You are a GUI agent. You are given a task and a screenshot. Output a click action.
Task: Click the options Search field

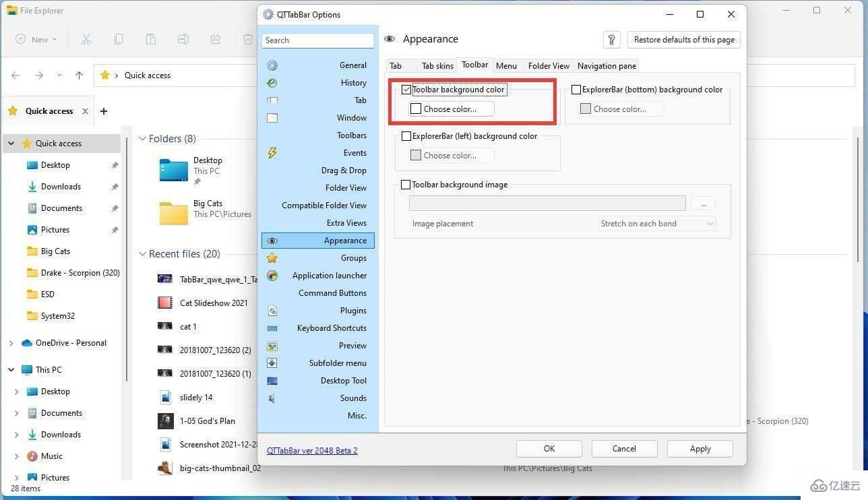(318, 40)
